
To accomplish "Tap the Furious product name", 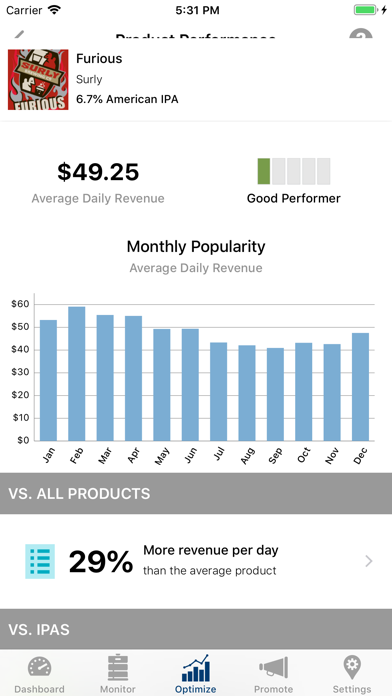I will tap(99, 59).
